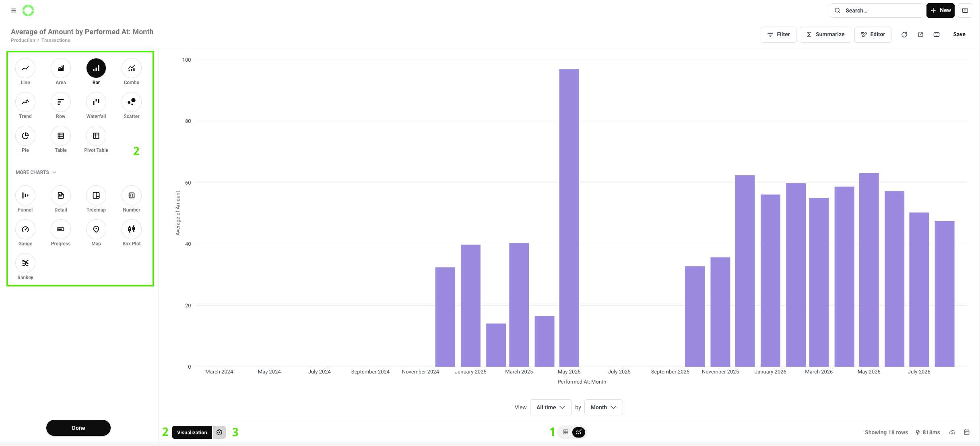Switch to Waterfall chart type
This screenshot has height=446, width=980.
tap(96, 102)
